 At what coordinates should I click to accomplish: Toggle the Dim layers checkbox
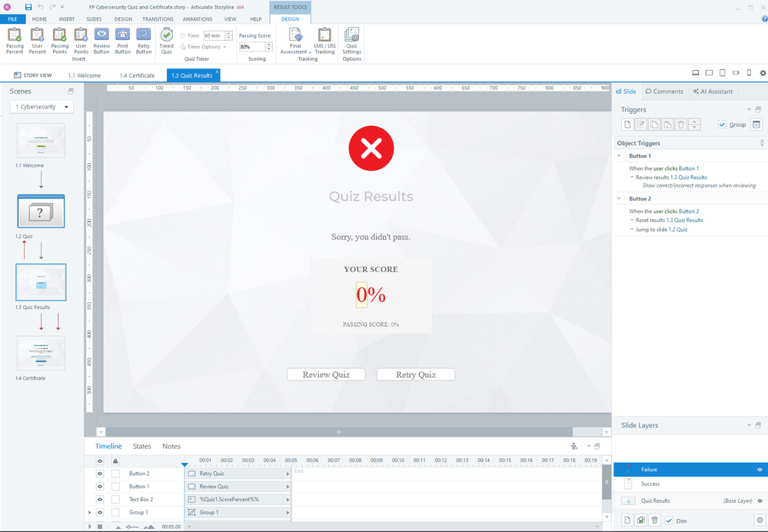(669, 520)
